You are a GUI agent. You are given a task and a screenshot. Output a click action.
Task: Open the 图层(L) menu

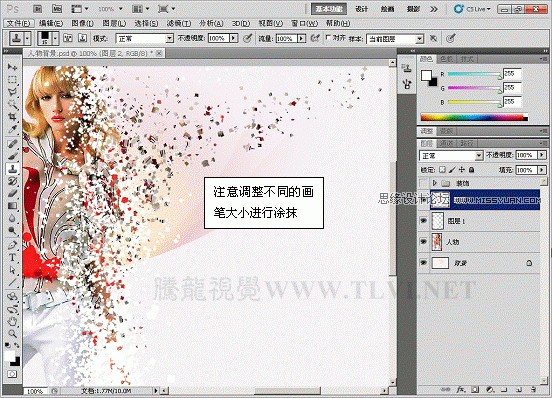point(114,23)
